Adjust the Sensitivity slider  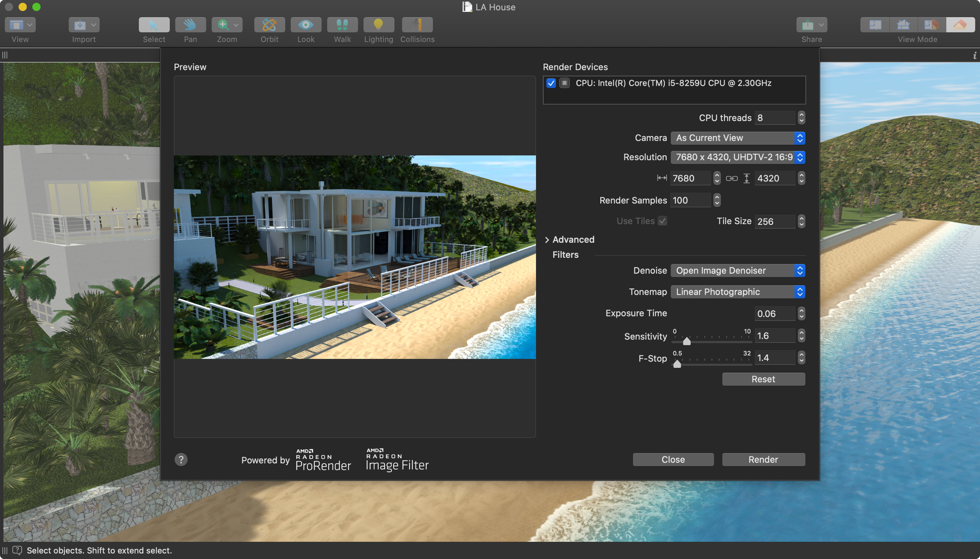tap(687, 340)
